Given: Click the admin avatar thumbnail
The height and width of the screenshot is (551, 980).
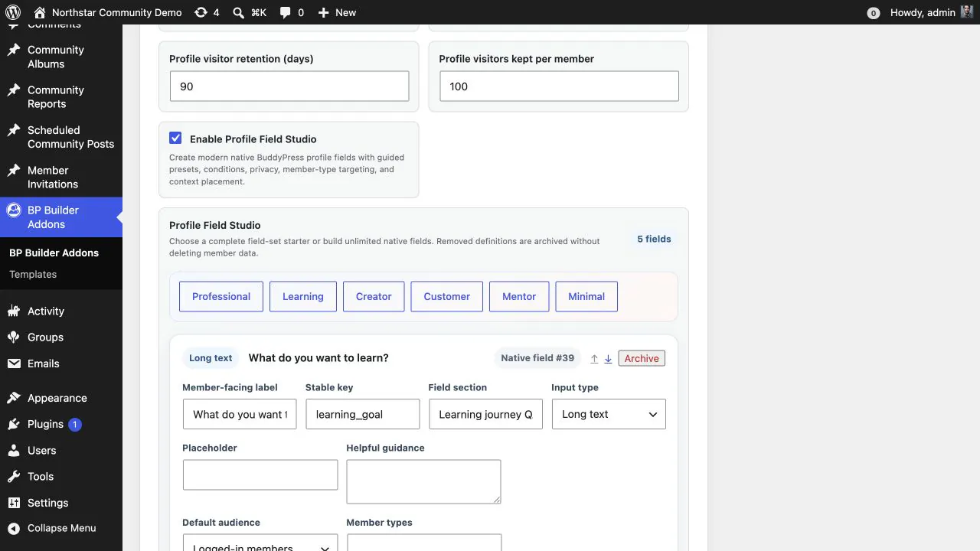Looking at the screenshot, I should tap(967, 12).
